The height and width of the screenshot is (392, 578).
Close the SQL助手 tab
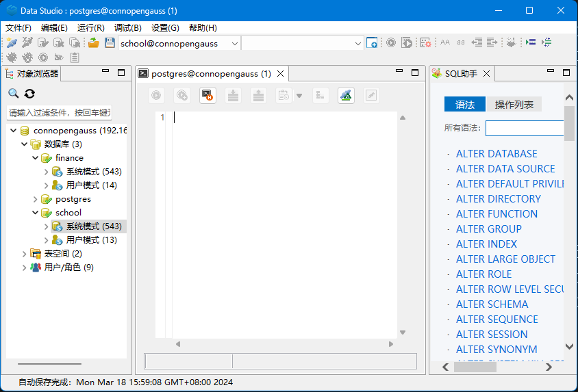pyautogui.click(x=487, y=74)
